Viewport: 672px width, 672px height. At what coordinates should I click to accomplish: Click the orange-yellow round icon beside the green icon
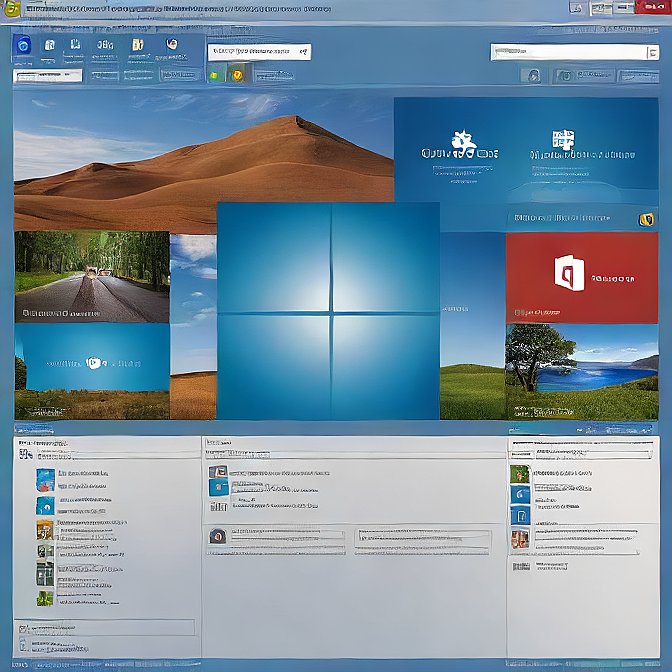coord(237,75)
